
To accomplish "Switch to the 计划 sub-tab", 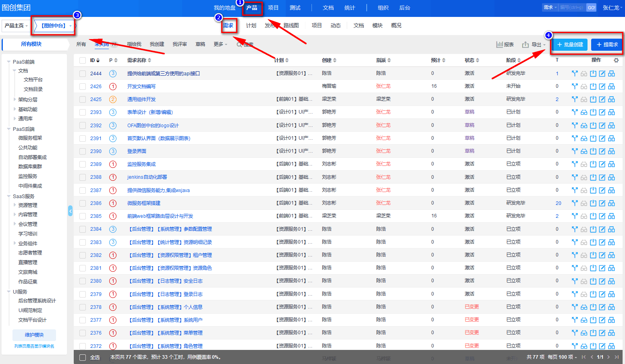I will 251,25.
